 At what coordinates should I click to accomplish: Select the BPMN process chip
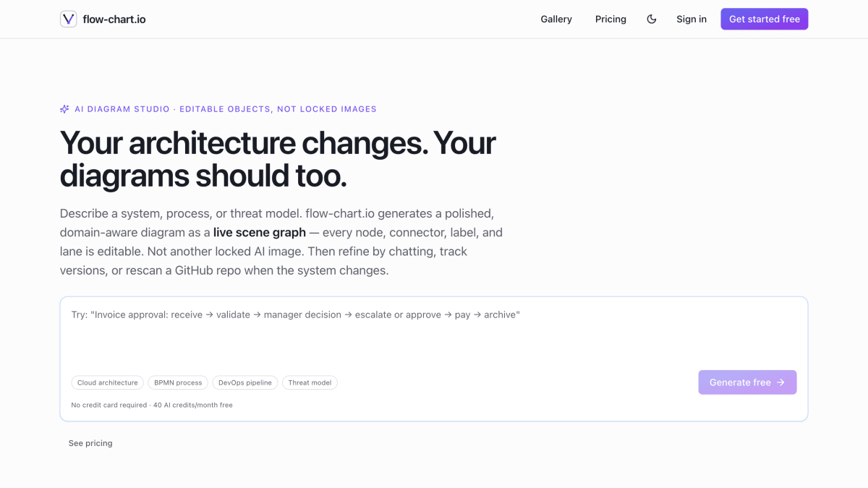[x=178, y=382]
